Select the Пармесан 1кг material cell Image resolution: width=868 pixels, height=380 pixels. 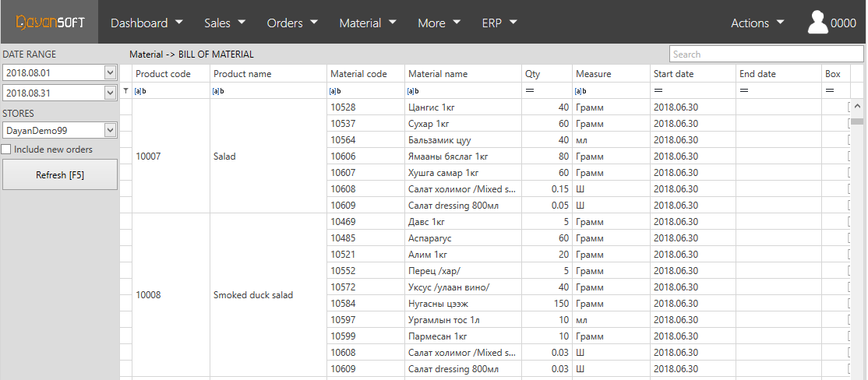tap(464, 336)
